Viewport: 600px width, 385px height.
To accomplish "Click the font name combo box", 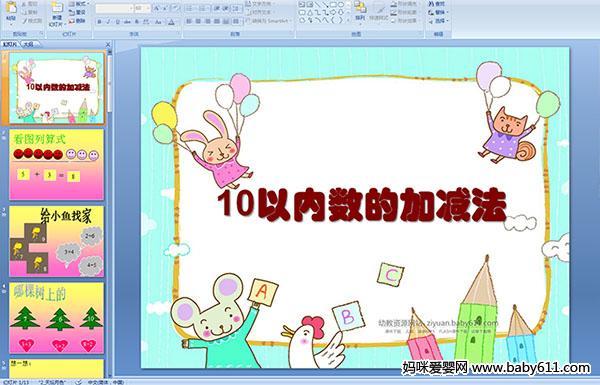I will tap(114, 8).
